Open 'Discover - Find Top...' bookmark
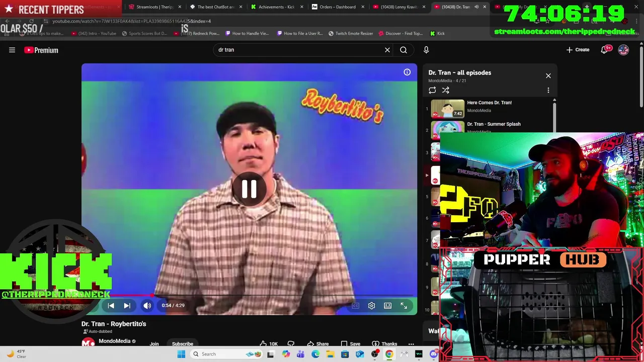This screenshot has width=644, height=362. [400, 34]
